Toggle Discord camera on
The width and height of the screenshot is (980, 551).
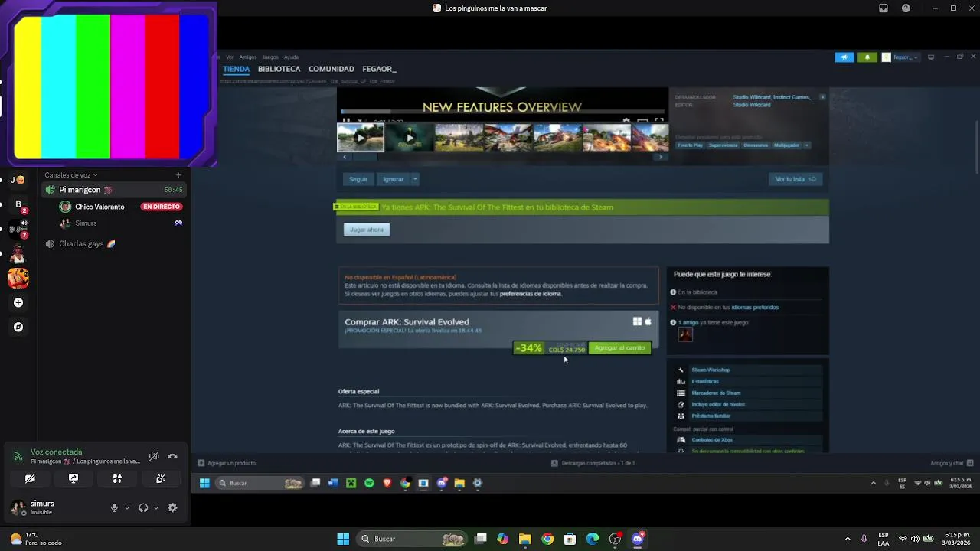tap(30, 478)
